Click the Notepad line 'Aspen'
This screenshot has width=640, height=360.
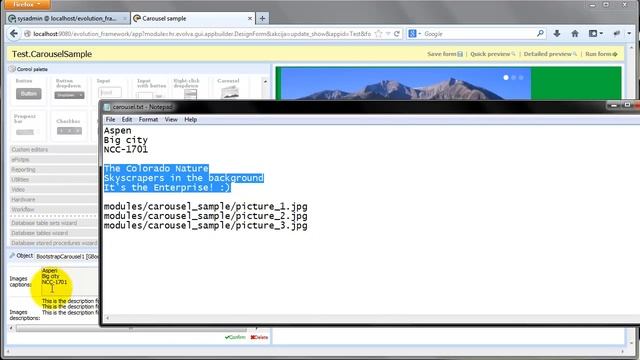[x=118, y=131]
